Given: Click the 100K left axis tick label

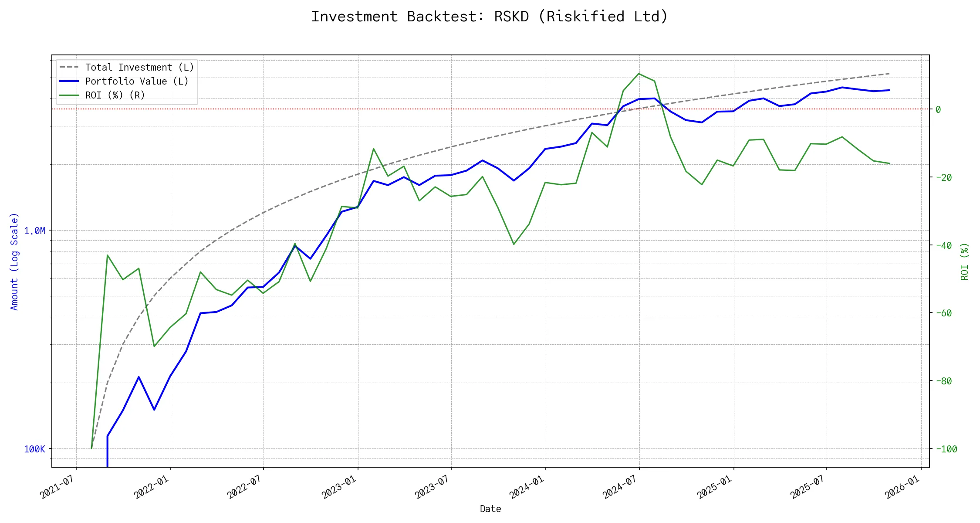Looking at the screenshot, I should click(34, 449).
